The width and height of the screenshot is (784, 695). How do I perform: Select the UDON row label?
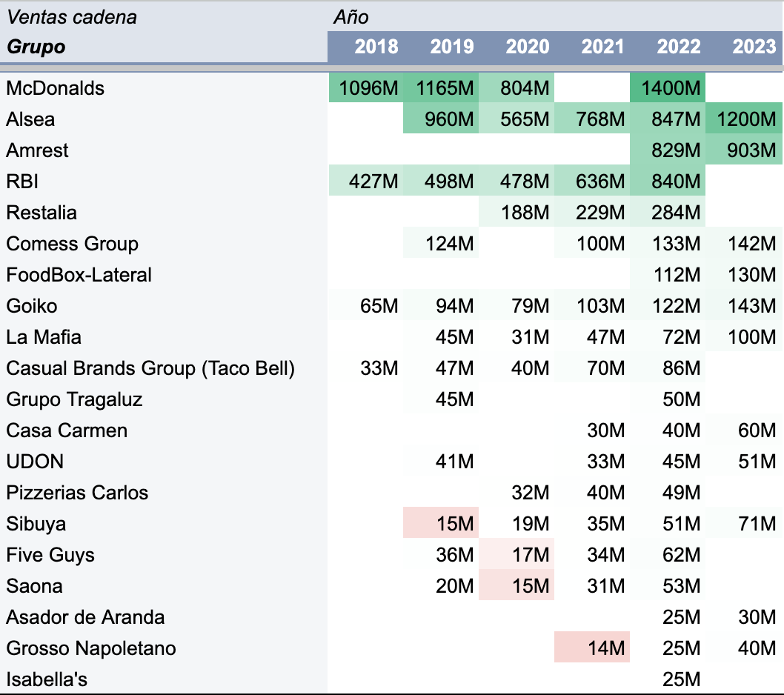35,462
